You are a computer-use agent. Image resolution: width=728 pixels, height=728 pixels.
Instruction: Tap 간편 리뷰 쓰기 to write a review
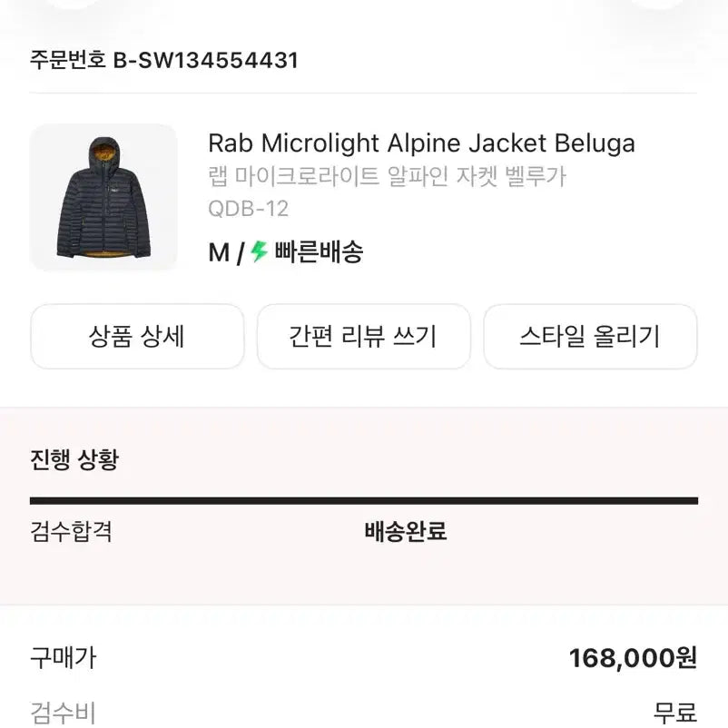coord(363,337)
